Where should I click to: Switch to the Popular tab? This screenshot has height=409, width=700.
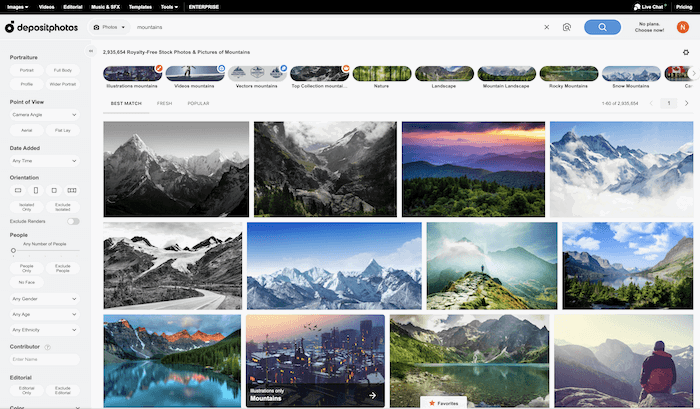pyautogui.click(x=198, y=103)
